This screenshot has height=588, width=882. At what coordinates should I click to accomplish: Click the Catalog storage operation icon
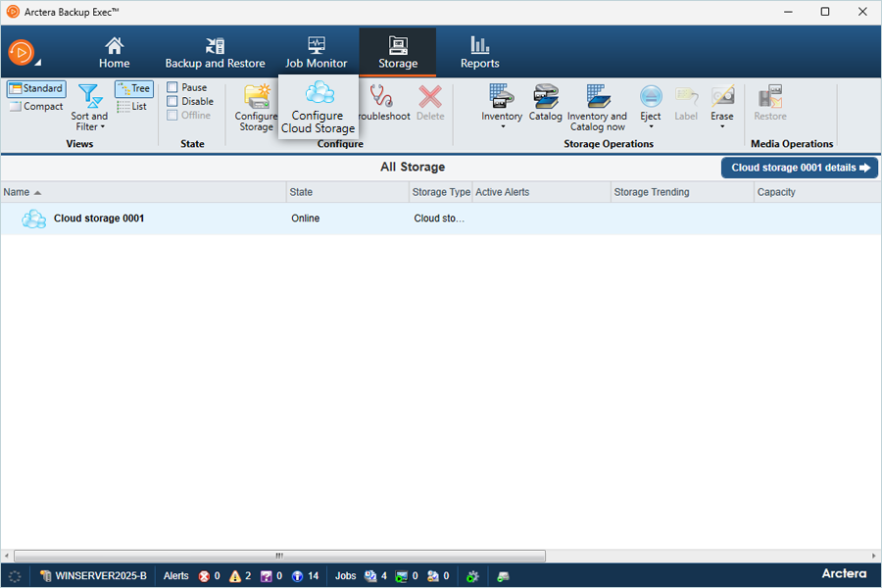[x=546, y=96]
